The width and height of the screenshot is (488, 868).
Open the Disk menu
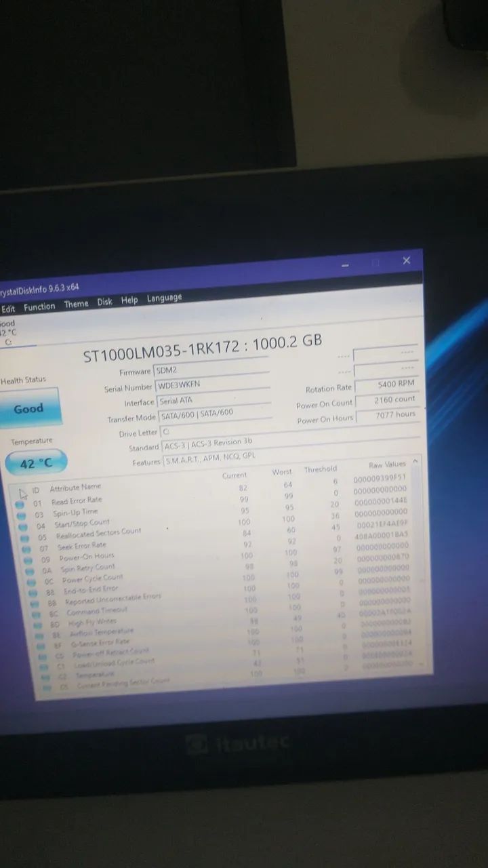pos(104,302)
